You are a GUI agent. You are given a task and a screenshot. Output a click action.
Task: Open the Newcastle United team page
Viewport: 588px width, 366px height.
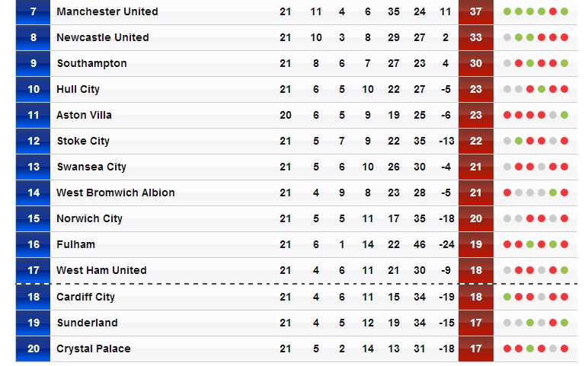click(103, 37)
